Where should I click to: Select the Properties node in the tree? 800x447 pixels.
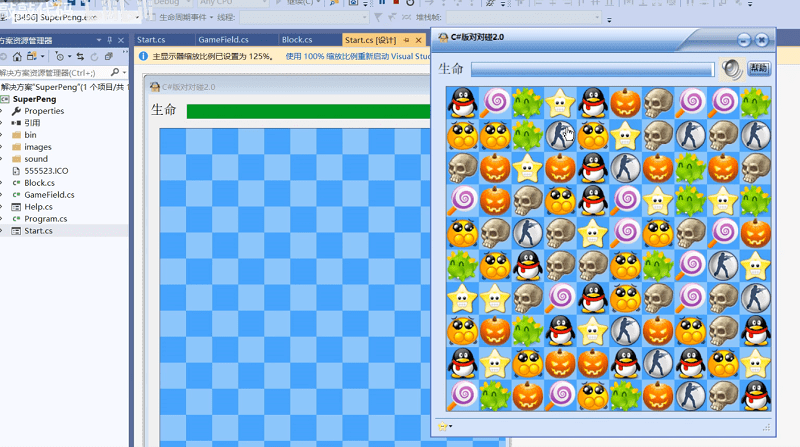44,111
